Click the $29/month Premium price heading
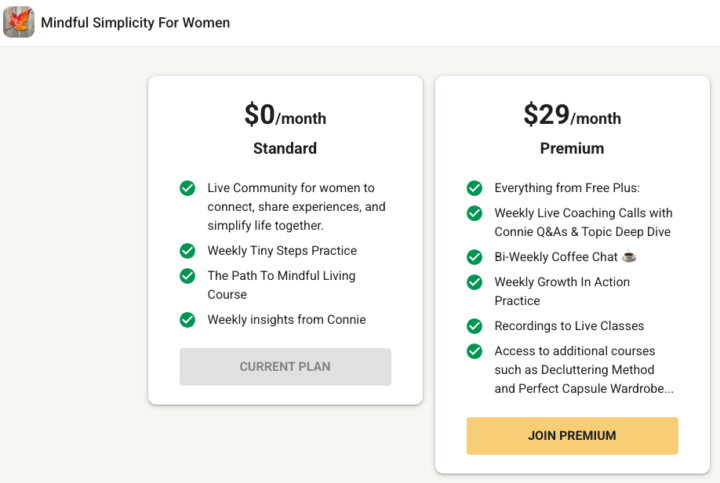This screenshot has height=483, width=720. (x=572, y=116)
